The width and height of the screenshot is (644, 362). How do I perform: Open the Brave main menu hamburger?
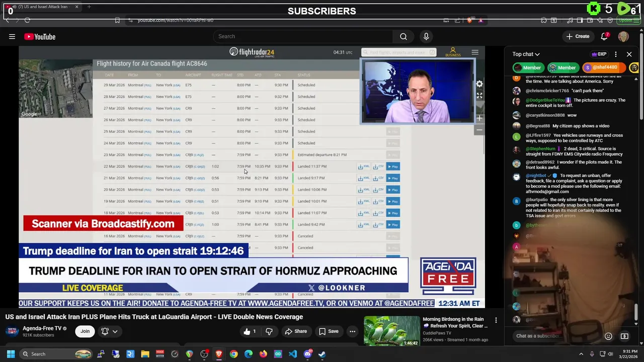637,20
